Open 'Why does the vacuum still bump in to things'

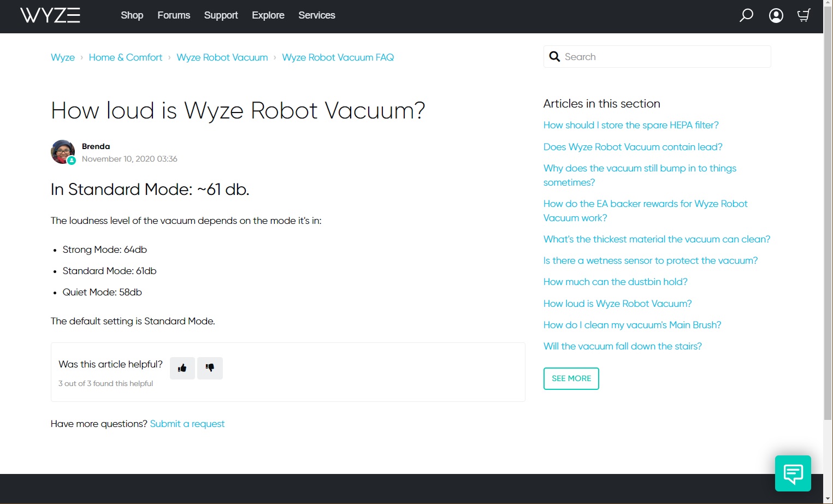coord(640,175)
